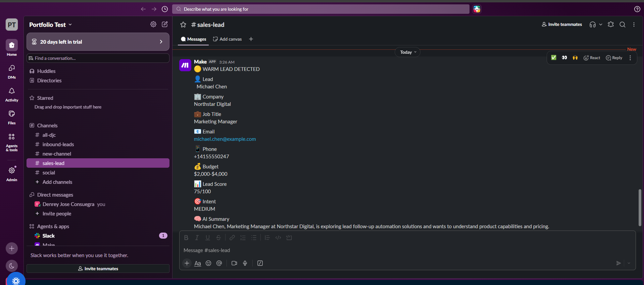
Task: Mention someone with @ icon
Action: click(x=219, y=263)
